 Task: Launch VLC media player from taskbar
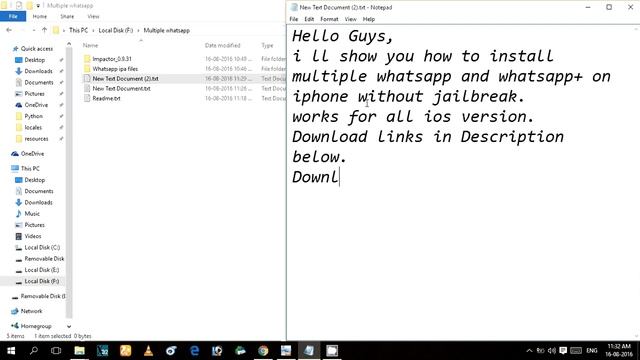coord(148,351)
